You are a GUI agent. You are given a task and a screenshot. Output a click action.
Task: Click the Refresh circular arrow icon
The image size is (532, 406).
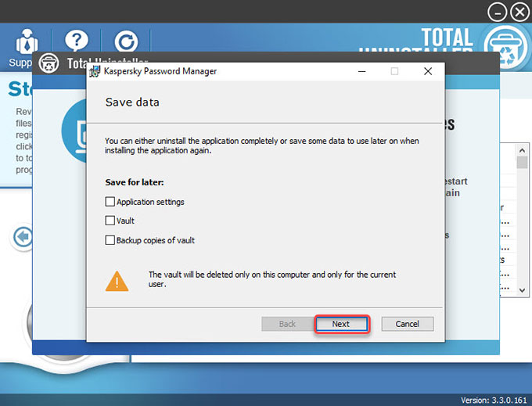pyautogui.click(x=126, y=41)
